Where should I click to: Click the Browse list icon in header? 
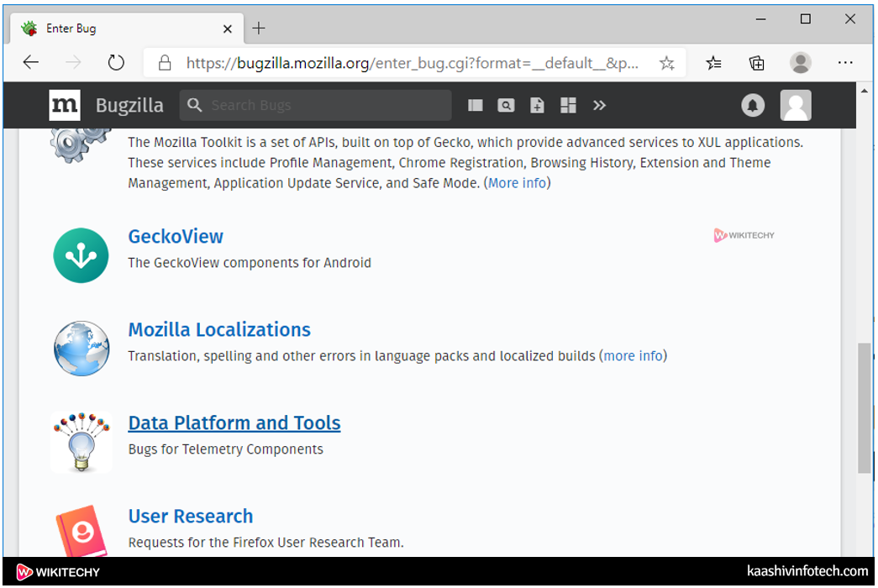coord(476,105)
